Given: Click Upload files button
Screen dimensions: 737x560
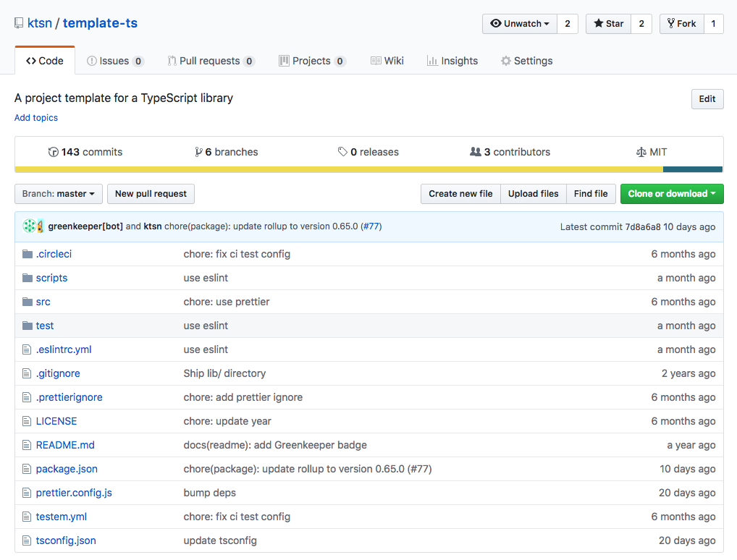Looking at the screenshot, I should (533, 194).
